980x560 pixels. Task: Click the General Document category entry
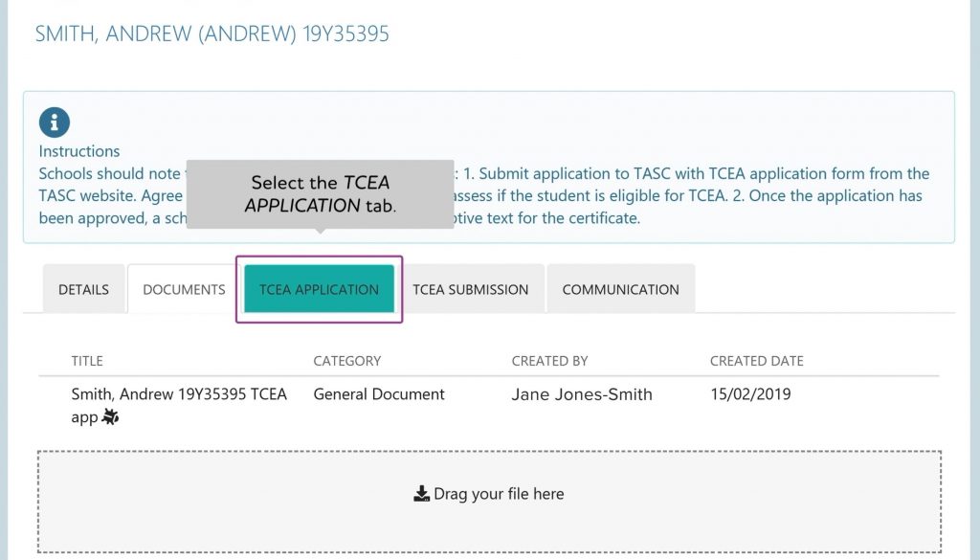(x=378, y=393)
